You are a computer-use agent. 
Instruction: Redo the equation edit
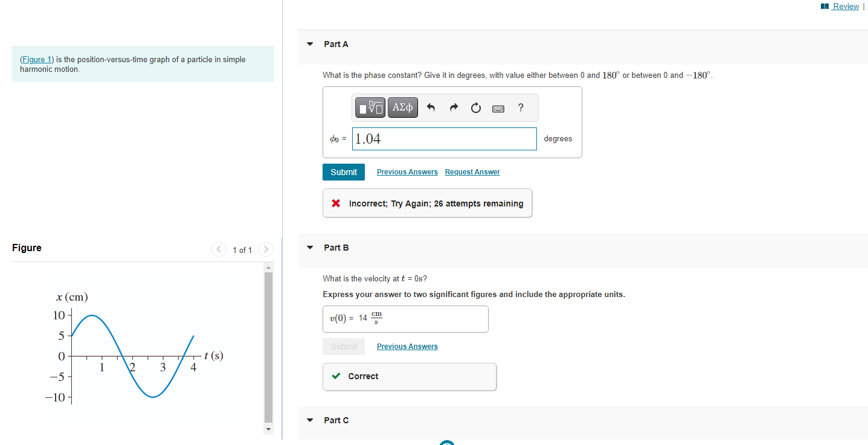[x=453, y=107]
